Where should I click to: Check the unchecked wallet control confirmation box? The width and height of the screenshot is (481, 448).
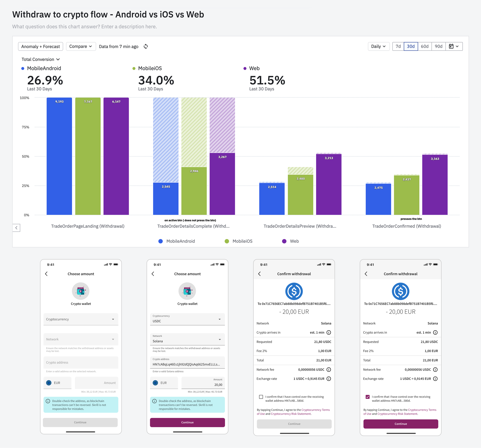click(261, 397)
